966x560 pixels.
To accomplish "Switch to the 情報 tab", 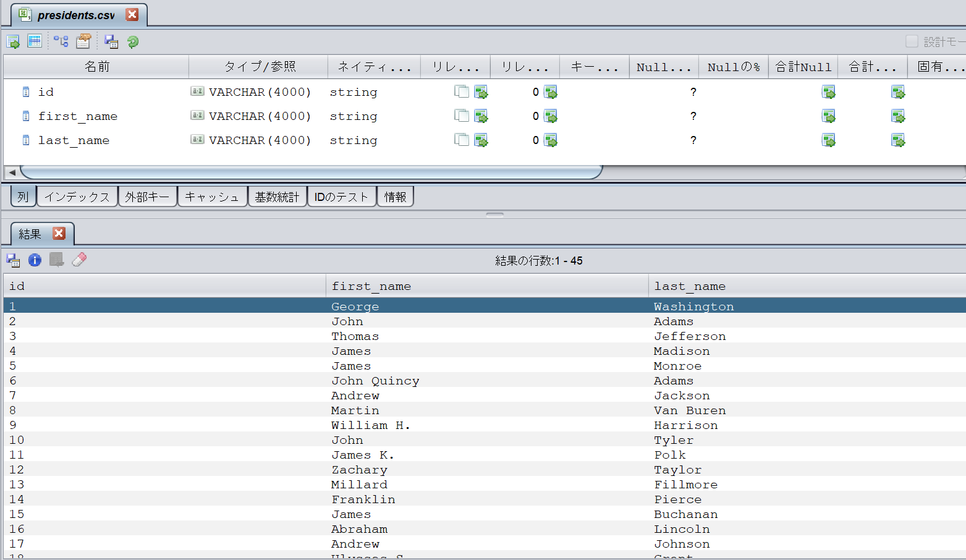I will click(x=396, y=197).
